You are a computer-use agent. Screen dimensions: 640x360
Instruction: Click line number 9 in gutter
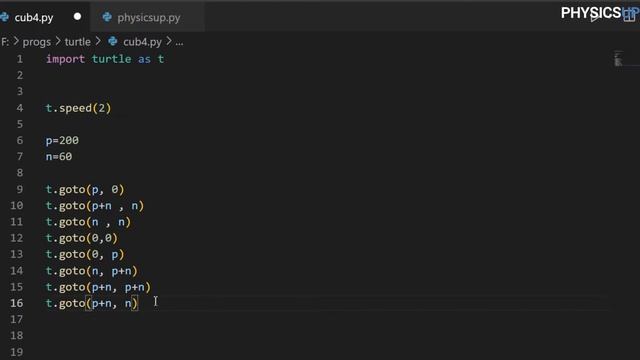pos(20,189)
